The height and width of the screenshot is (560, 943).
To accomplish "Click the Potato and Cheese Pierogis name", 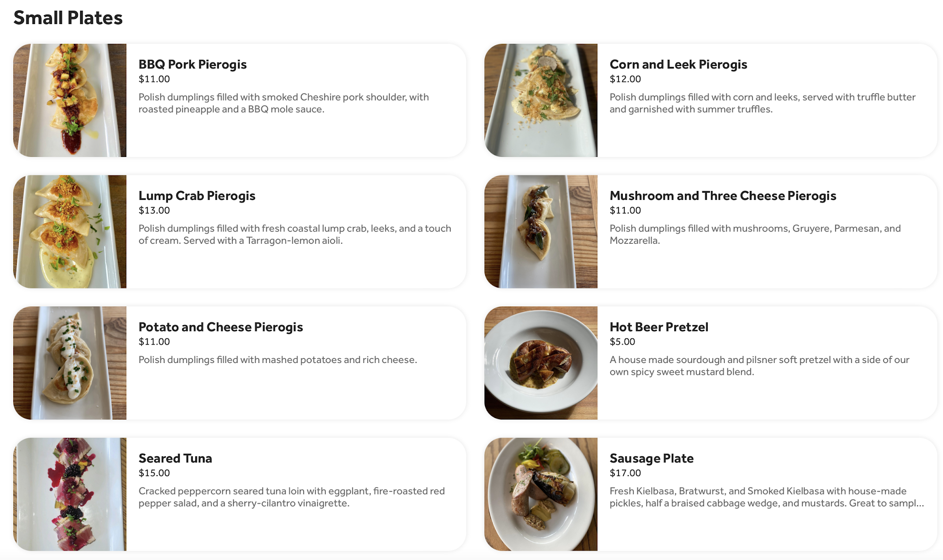I will (221, 327).
